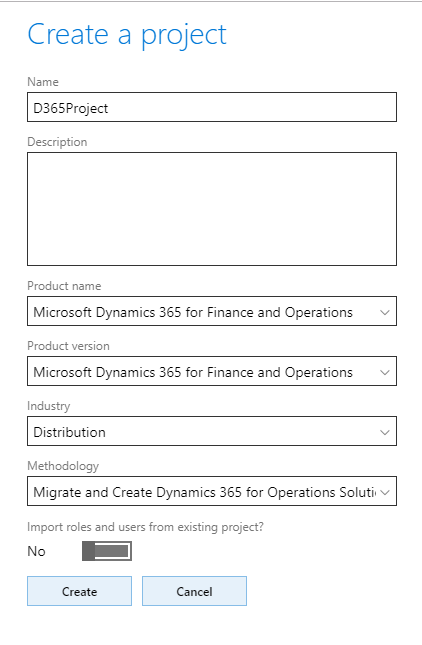Image resolution: width=422 pixels, height=645 pixels.
Task: Click the Create button
Action: tap(79, 592)
